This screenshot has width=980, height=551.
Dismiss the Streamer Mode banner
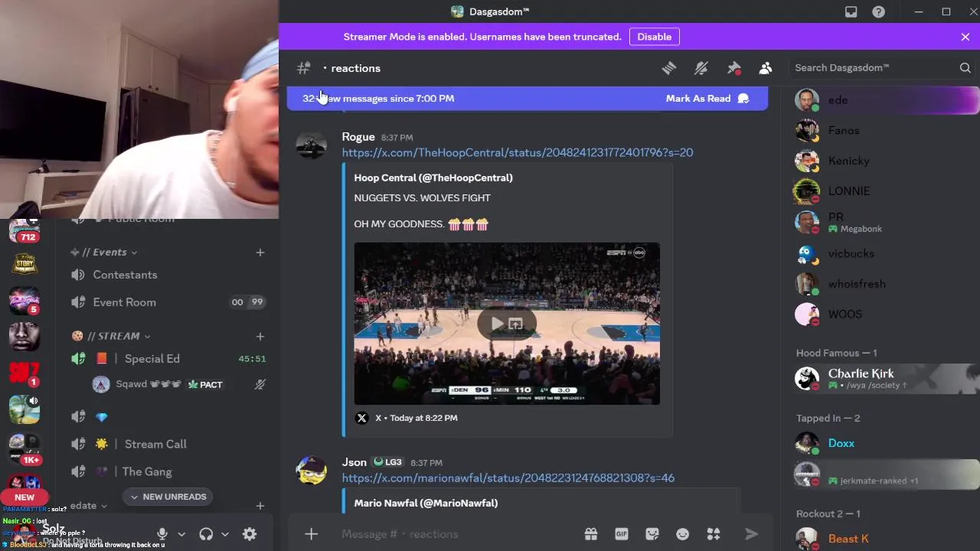click(965, 37)
